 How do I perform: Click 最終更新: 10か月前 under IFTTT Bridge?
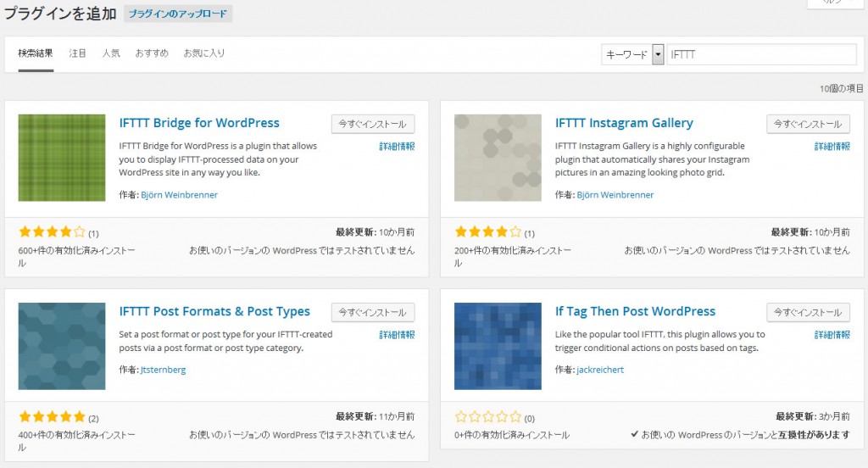click(375, 232)
